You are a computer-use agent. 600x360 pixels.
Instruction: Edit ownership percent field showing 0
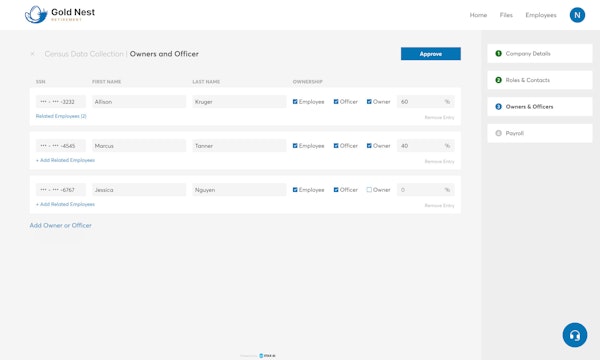tap(426, 190)
